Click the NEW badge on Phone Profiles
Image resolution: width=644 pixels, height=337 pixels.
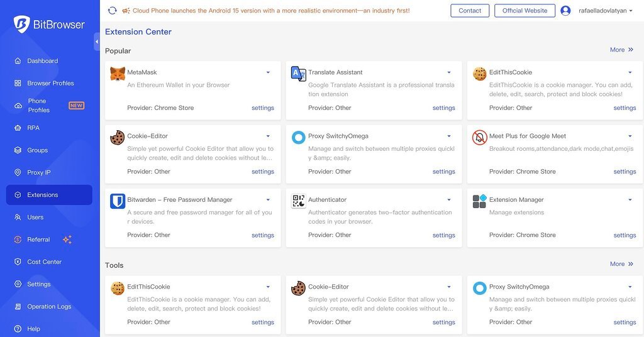(x=76, y=106)
